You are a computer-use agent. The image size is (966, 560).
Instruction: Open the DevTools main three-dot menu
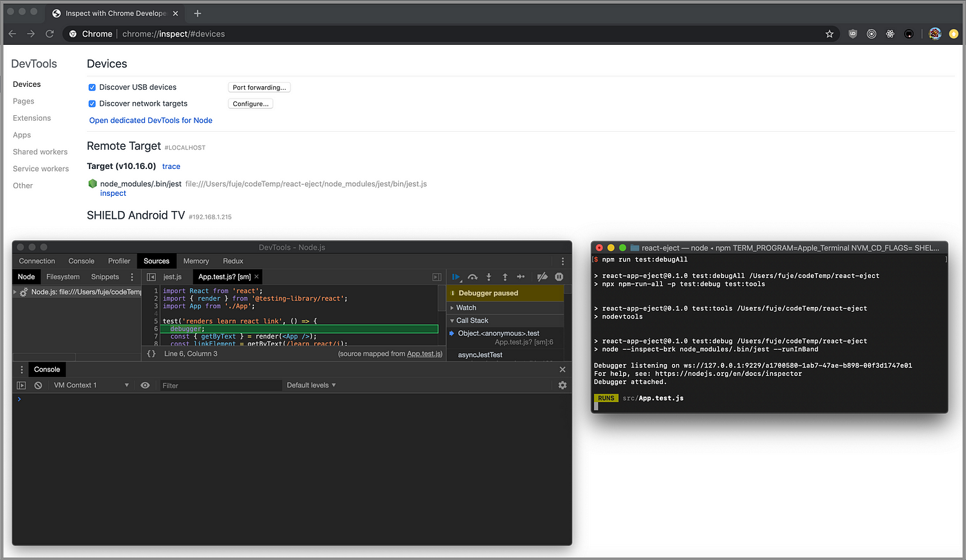click(563, 261)
